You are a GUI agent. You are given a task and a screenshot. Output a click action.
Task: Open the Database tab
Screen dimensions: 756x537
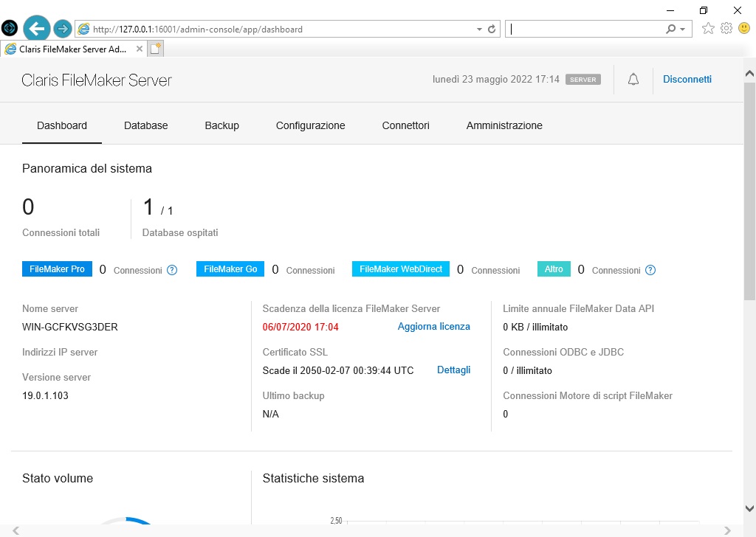[145, 125]
